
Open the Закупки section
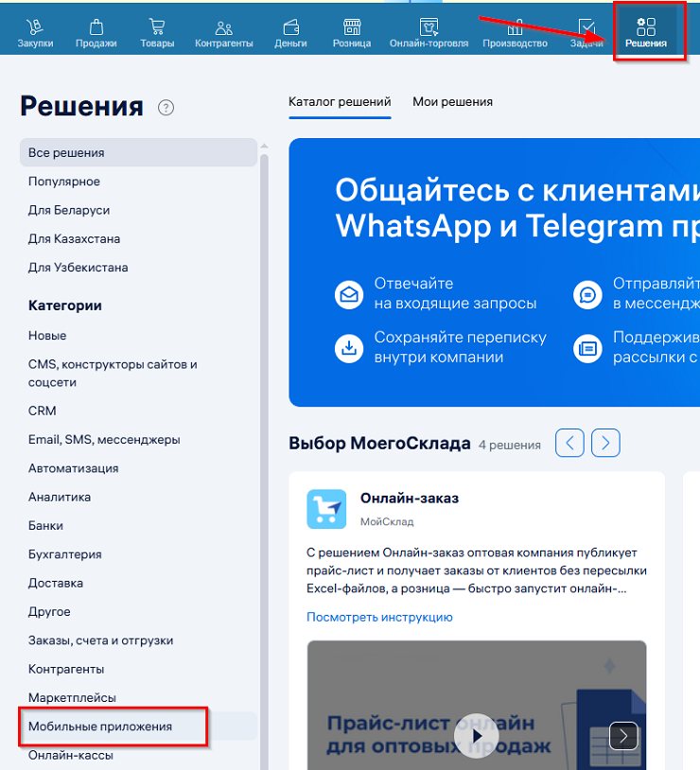35,33
